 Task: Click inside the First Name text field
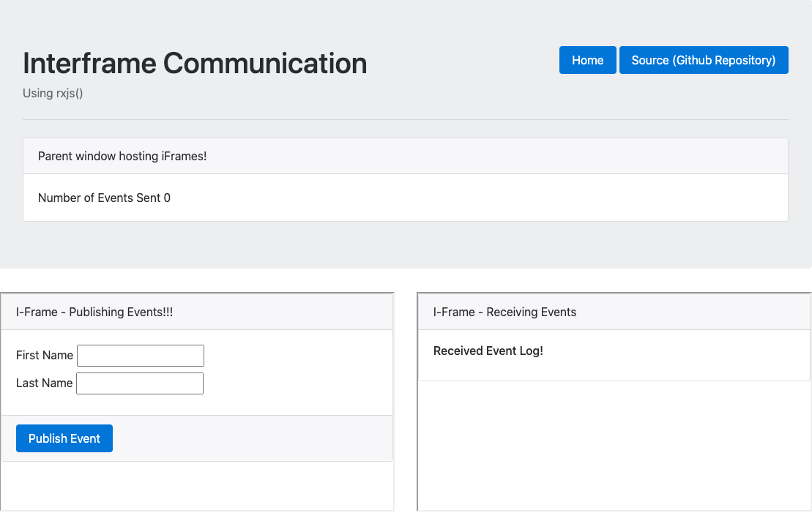140,356
